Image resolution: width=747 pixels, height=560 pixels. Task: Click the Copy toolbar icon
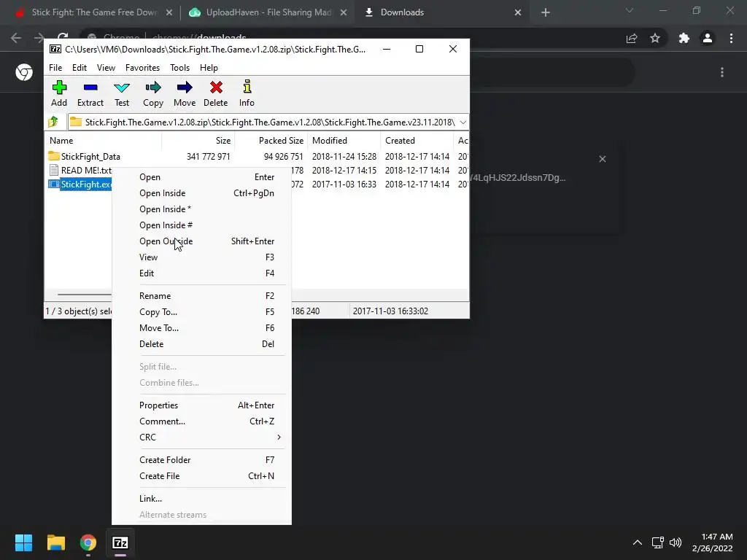153,87
